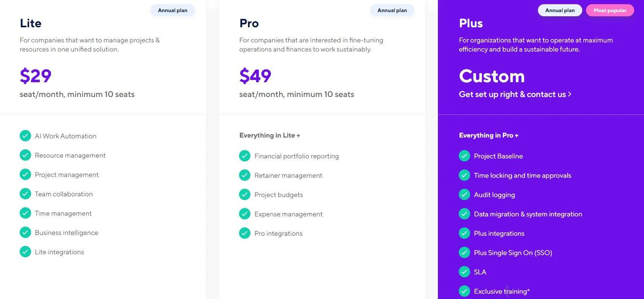Screen dimensions: 644x299
Task: Select the Time locking and time approvals feature
Action: (x=522, y=175)
